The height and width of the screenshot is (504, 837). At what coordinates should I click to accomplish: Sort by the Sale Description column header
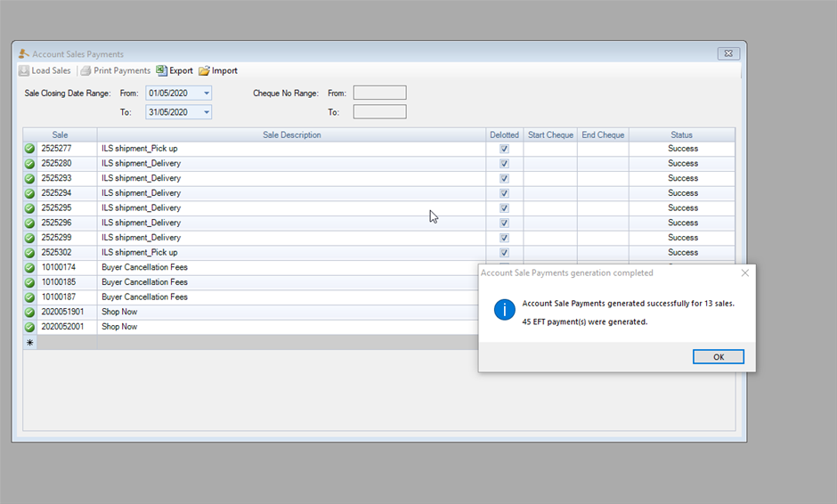(291, 135)
